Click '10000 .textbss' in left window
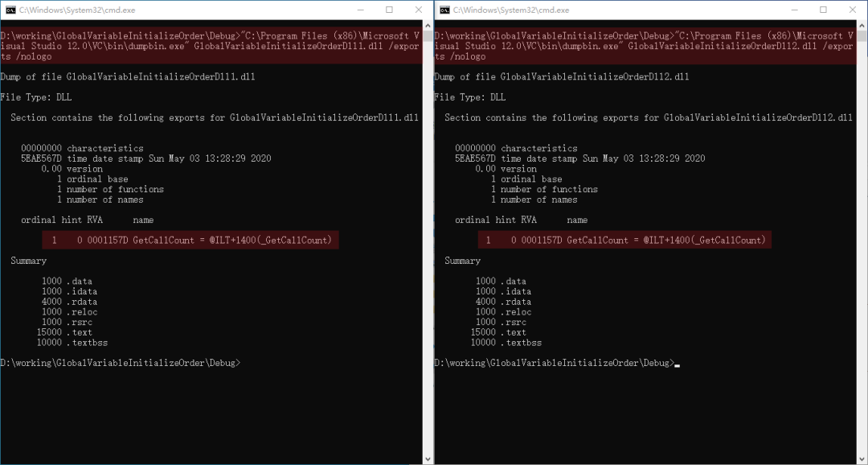The width and height of the screenshot is (868, 465). coord(72,343)
